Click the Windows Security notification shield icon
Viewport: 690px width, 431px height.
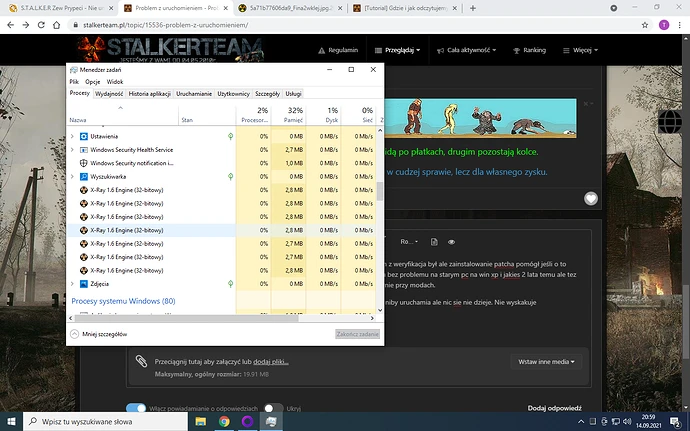(x=84, y=163)
